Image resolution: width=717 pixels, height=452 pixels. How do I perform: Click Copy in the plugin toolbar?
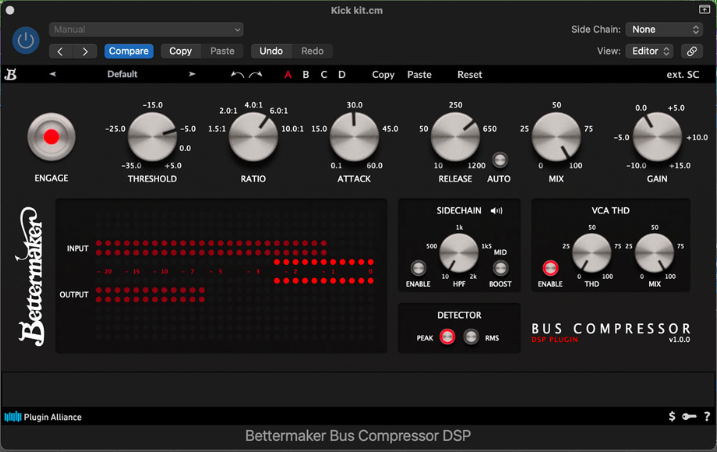pos(383,75)
